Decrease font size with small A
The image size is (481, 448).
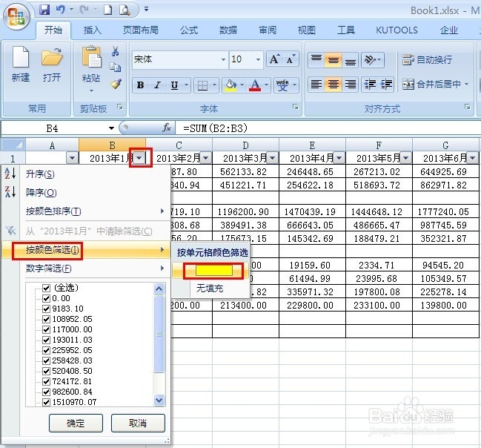pyautogui.click(x=291, y=59)
